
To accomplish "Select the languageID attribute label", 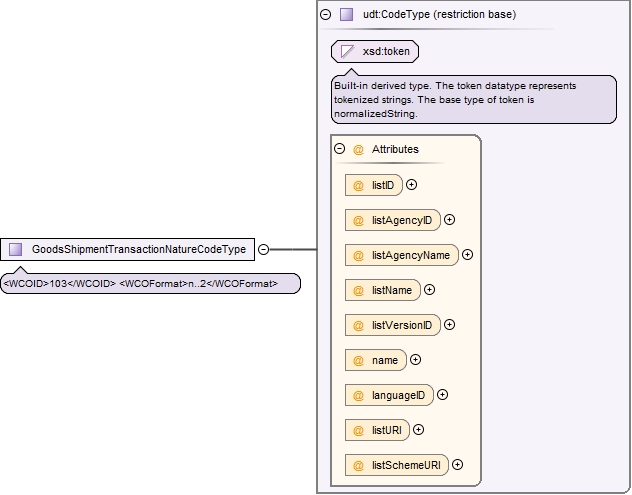I will click(x=398, y=395).
